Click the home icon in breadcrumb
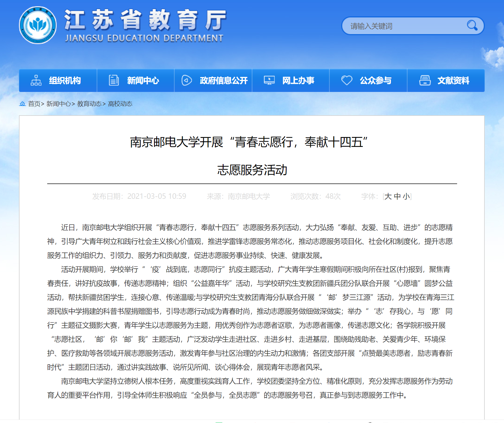Screen dimensions: 504x423 [x=22, y=104]
